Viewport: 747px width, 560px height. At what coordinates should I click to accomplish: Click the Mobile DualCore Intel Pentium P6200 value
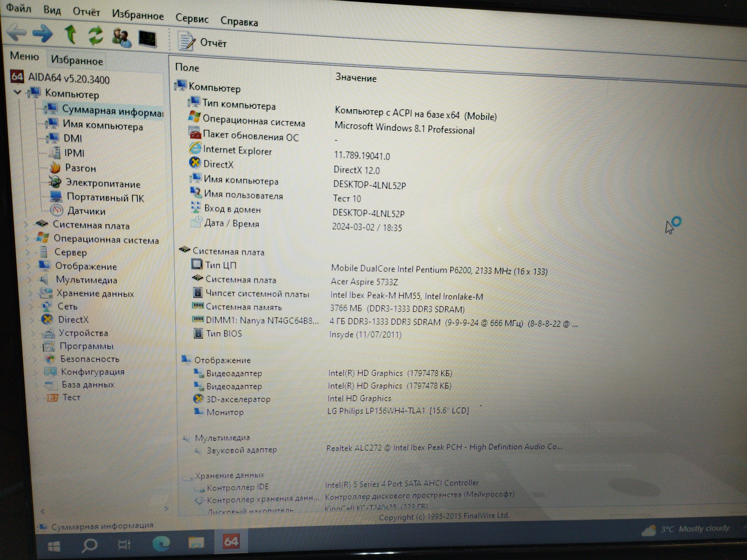[439, 270]
